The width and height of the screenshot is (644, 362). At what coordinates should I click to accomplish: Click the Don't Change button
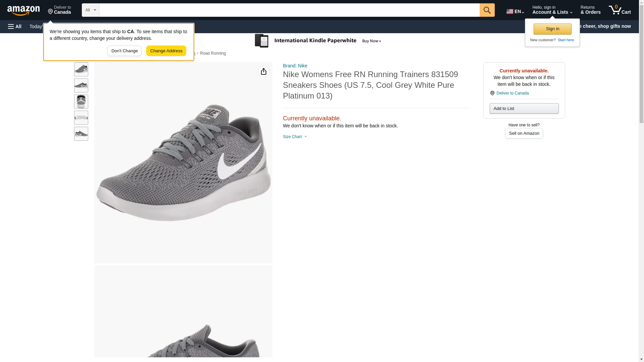[124, 51]
